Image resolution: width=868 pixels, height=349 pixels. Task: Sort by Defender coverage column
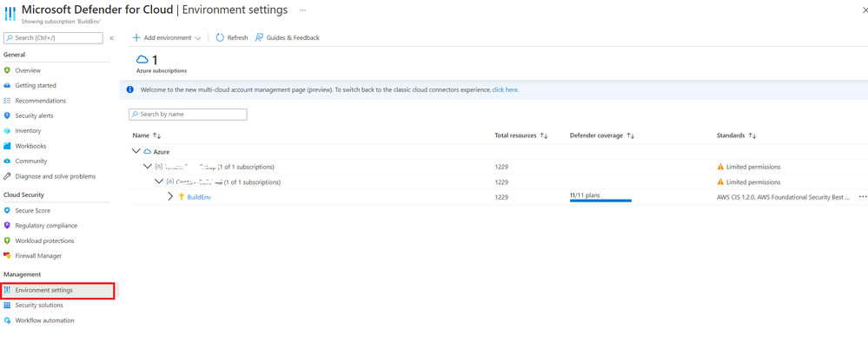click(x=630, y=135)
